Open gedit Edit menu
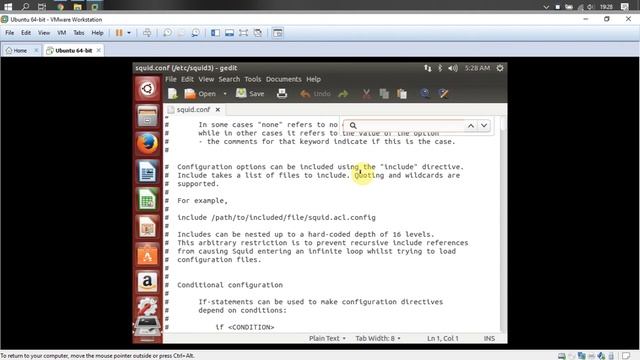640x360 pixels. (x=187, y=79)
